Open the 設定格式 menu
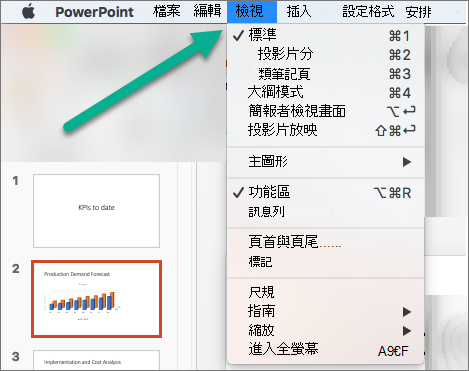 pyautogui.click(x=368, y=12)
